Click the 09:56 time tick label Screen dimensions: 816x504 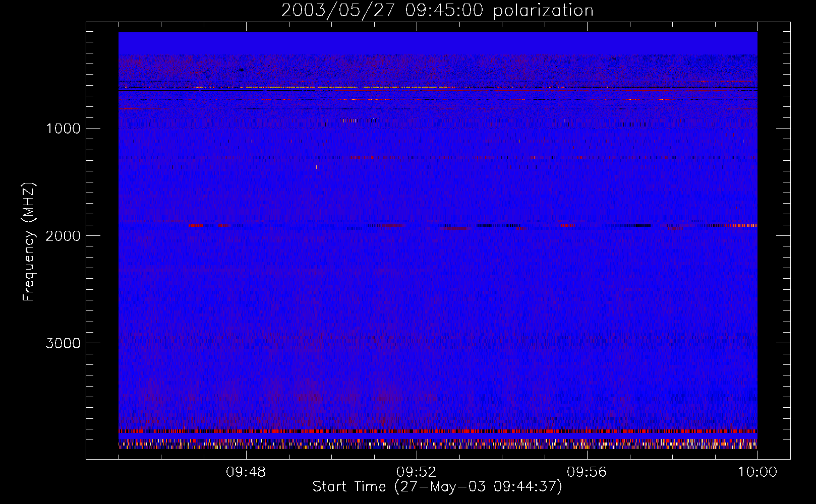pos(587,472)
